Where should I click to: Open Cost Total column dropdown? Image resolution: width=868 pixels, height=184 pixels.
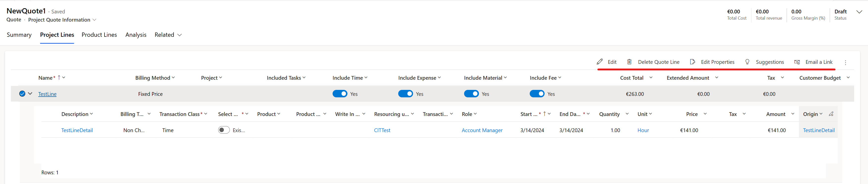pyautogui.click(x=651, y=78)
